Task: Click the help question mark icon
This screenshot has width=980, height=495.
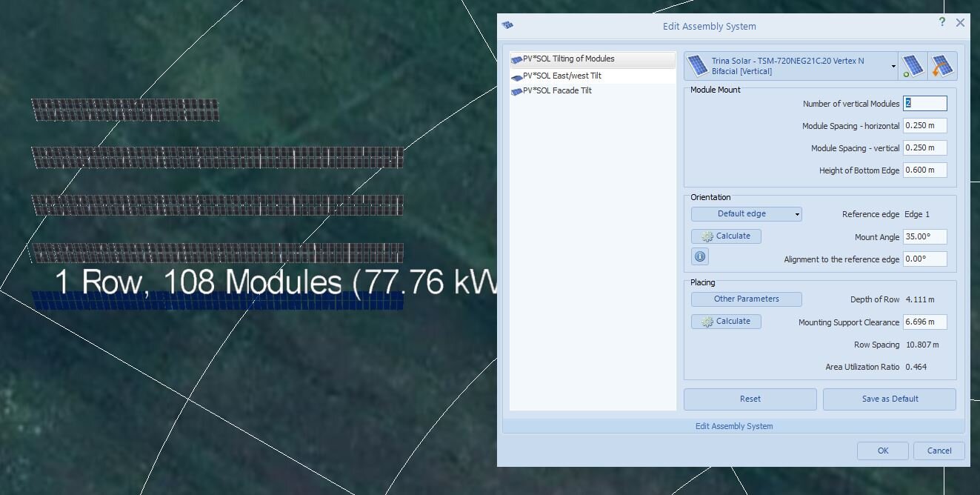Action: (941, 22)
